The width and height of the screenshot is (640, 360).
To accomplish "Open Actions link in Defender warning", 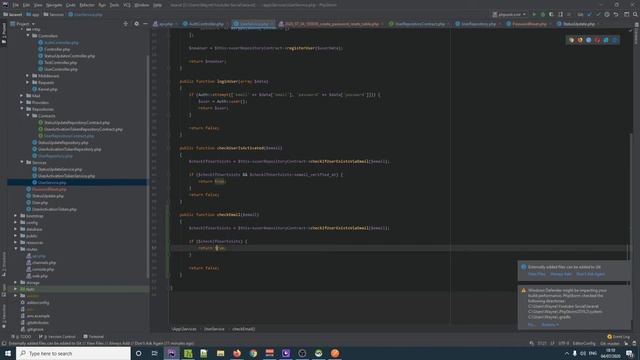I will (x=550, y=325).
